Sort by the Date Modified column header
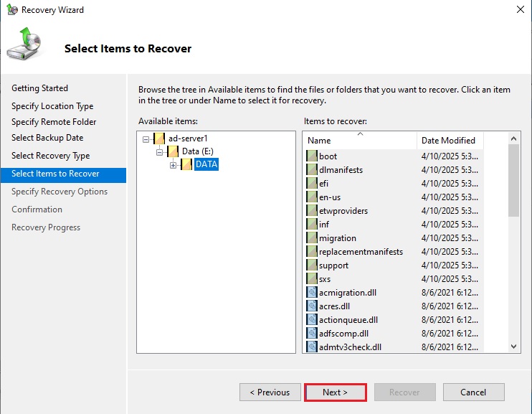This screenshot has width=532, height=414. pos(447,141)
